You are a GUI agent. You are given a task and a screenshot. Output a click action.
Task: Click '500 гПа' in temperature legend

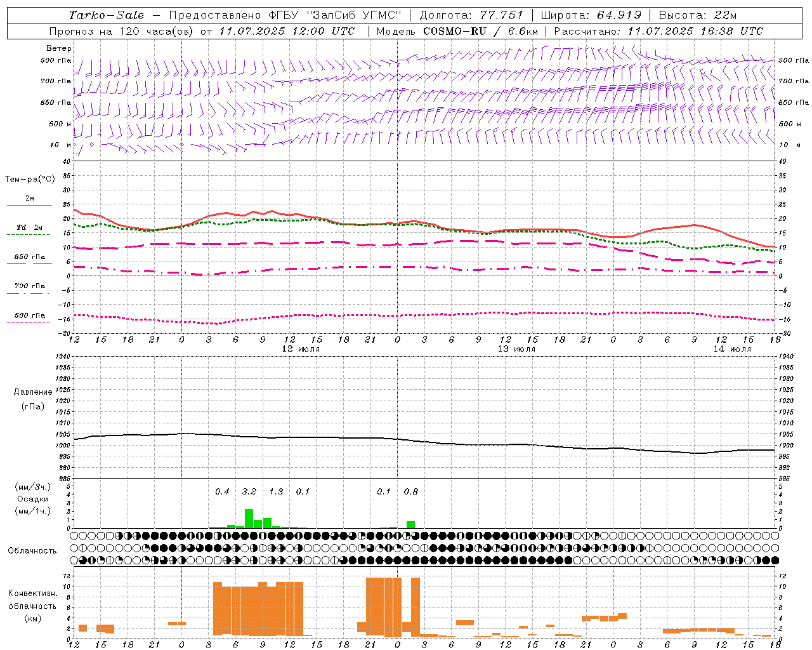point(30,315)
